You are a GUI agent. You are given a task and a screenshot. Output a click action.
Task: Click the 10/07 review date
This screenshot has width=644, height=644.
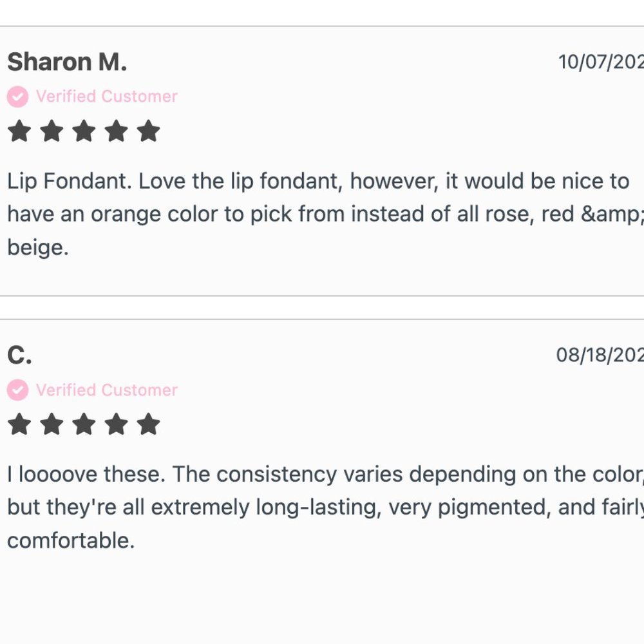[600, 62]
